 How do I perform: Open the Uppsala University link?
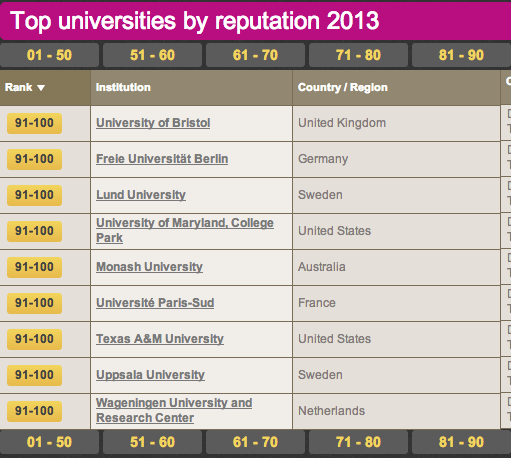[x=150, y=375]
